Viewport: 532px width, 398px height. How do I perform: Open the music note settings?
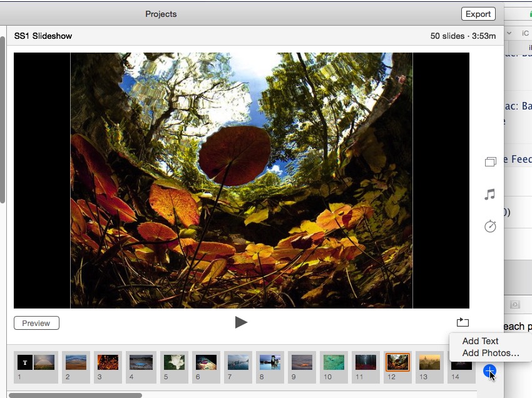pos(490,195)
